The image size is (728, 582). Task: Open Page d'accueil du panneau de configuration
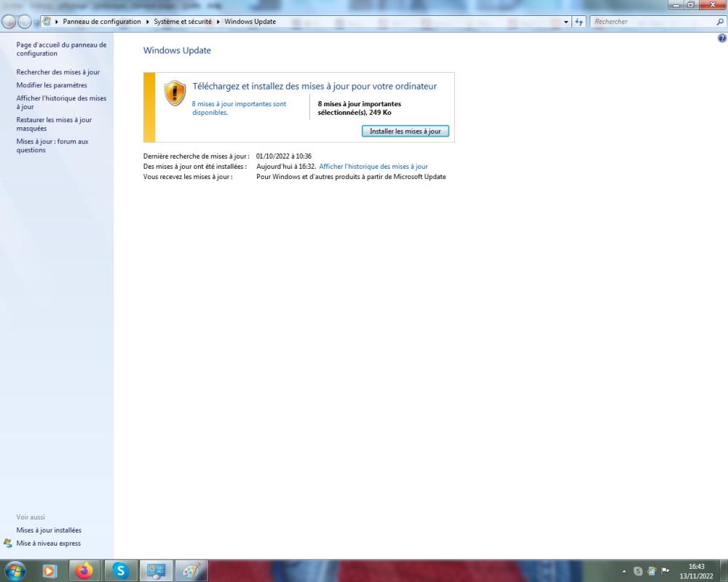click(x=61, y=49)
